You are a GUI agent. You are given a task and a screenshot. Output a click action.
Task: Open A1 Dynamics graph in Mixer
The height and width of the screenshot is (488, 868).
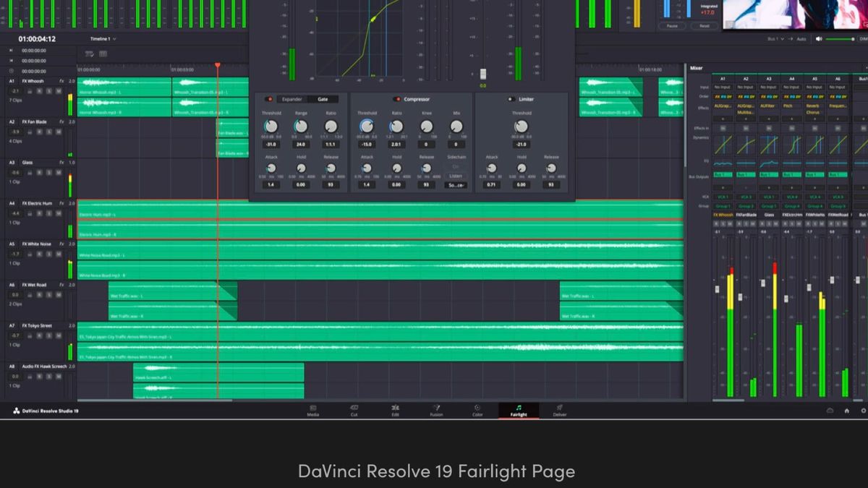pos(723,144)
